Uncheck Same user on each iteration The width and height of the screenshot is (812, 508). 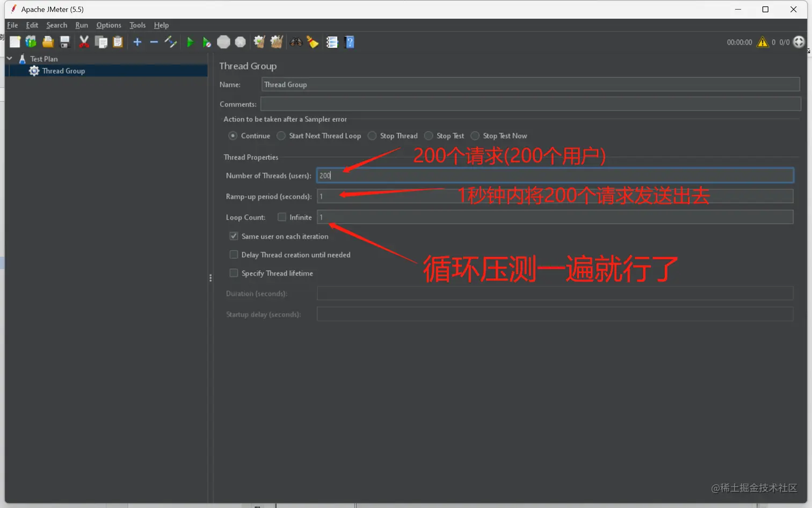click(x=234, y=236)
